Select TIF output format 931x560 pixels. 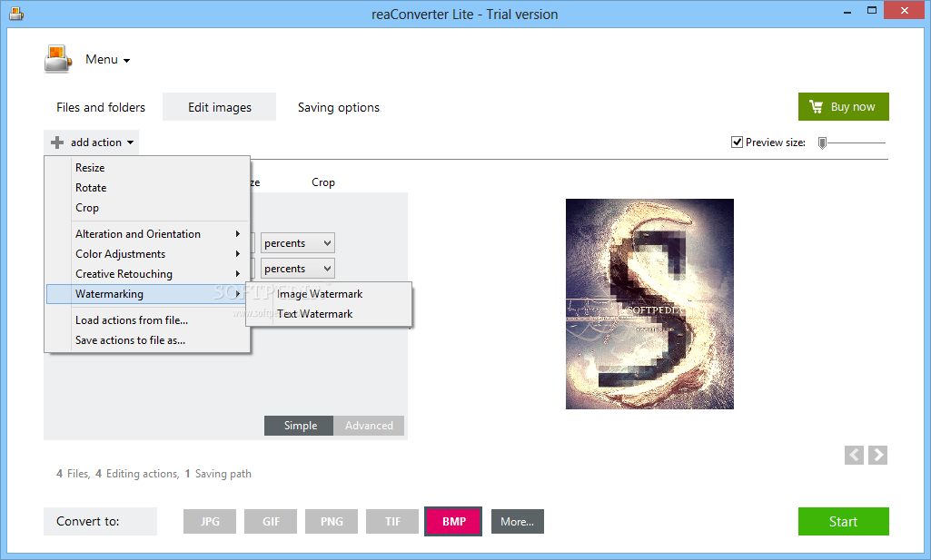coord(392,522)
